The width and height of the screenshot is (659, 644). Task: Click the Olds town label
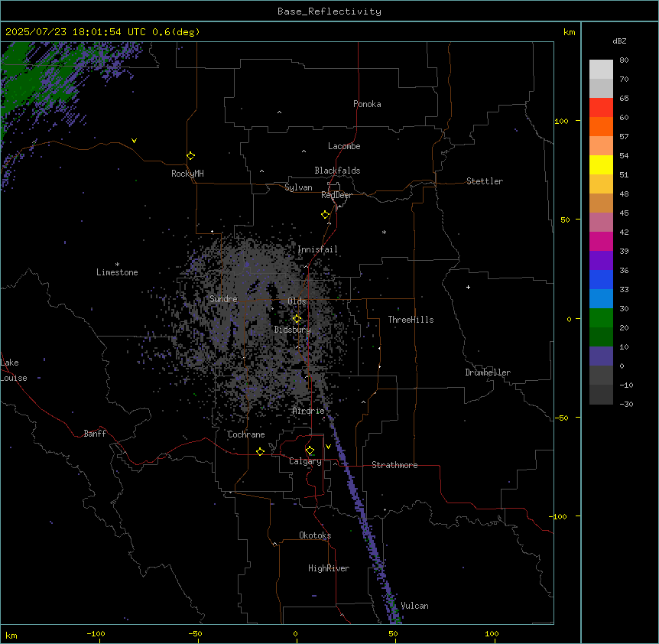[x=297, y=301]
